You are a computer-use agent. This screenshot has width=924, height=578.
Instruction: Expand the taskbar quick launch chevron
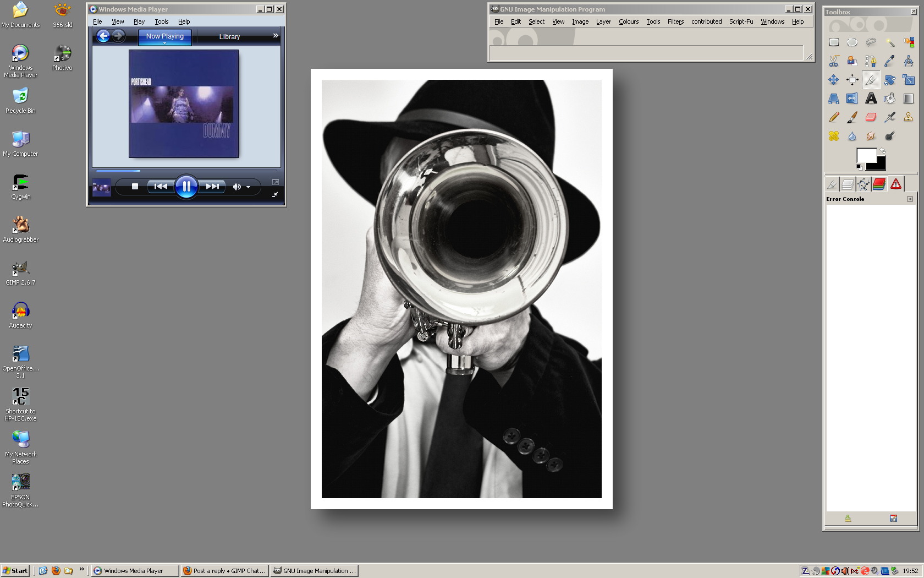pyautogui.click(x=82, y=570)
